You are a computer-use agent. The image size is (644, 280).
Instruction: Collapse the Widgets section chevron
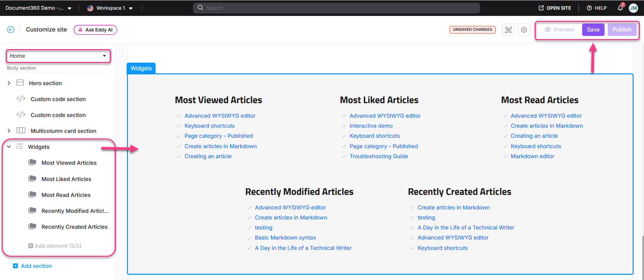tap(9, 147)
